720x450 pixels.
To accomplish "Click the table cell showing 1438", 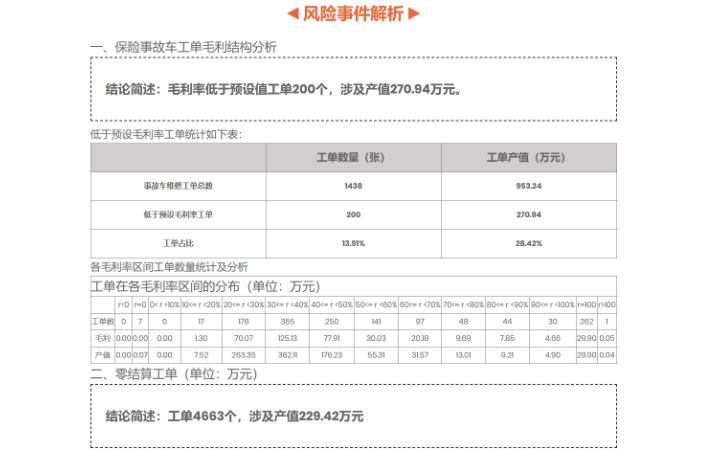I will 354,186.
